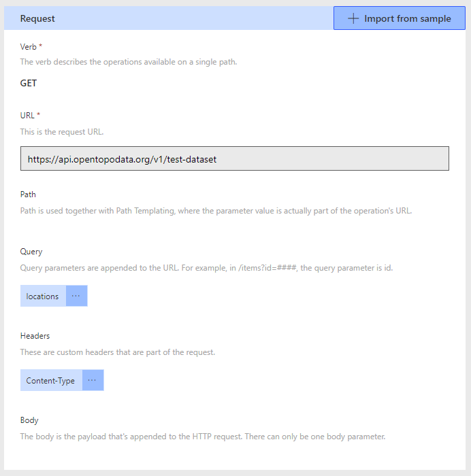
Task: Click the Request section header title
Action: (38, 18)
